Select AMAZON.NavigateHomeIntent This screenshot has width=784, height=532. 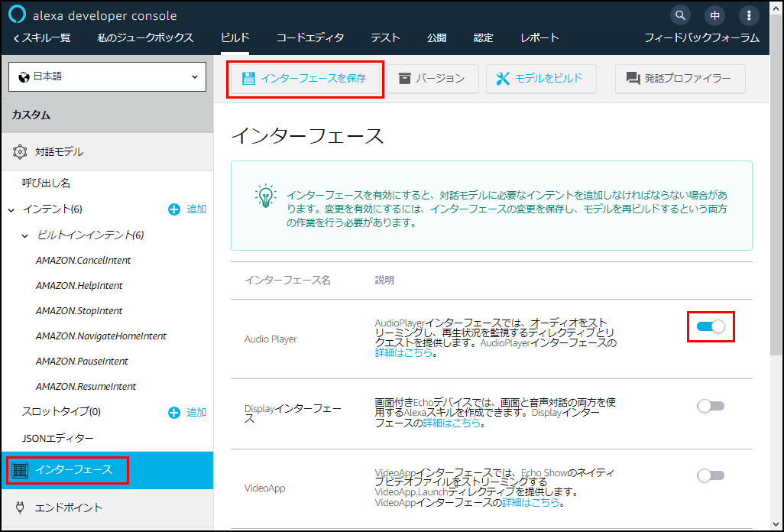[x=101, y=336]
